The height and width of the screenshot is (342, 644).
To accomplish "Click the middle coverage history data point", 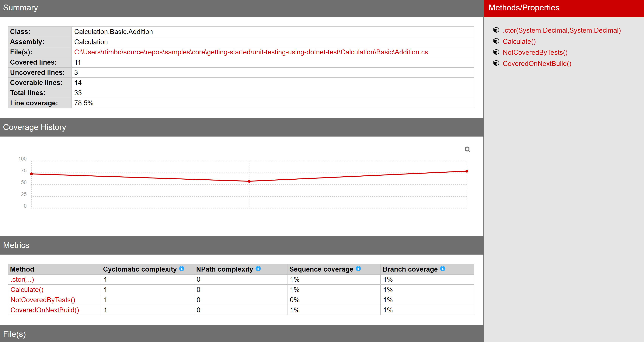I will pyautogui.click(x=249, y=181).
